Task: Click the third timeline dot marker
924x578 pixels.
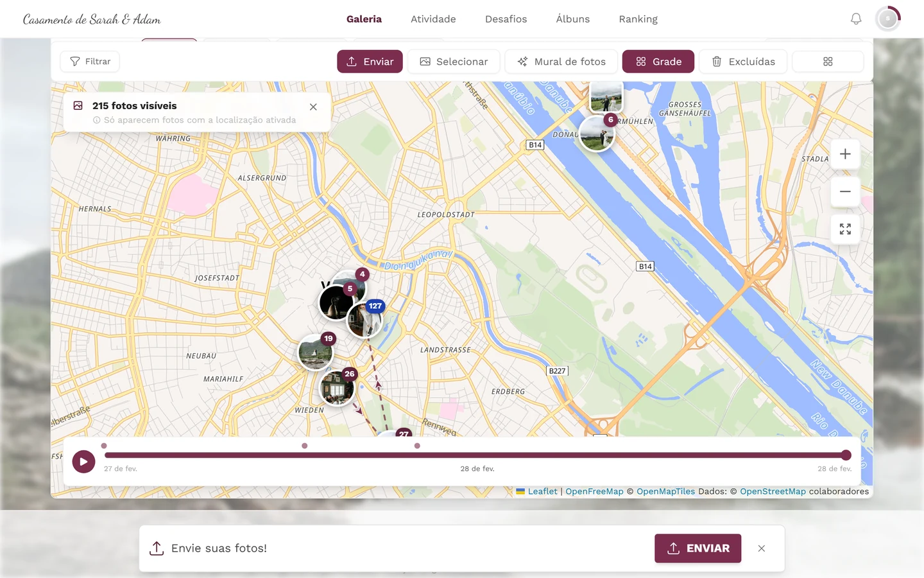Action: point(417,446)
